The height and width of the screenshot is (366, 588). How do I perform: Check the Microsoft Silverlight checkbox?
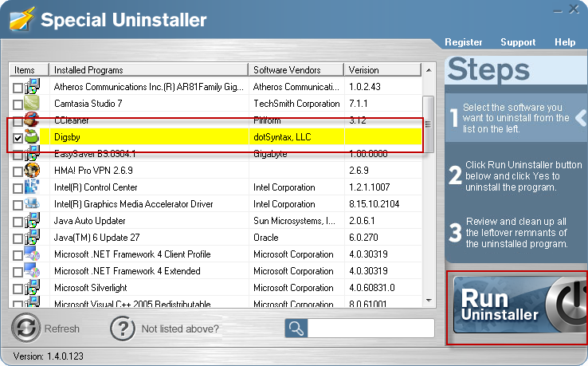pos(18,289)
